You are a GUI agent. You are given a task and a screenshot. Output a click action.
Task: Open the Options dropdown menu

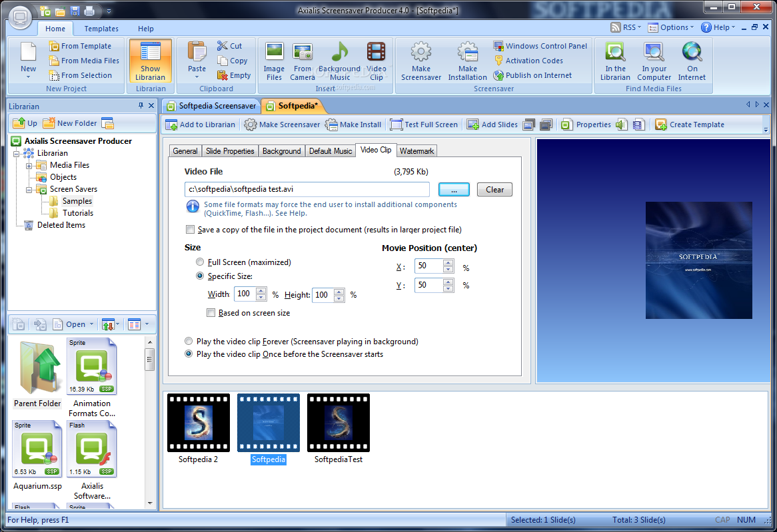(671, 27)
